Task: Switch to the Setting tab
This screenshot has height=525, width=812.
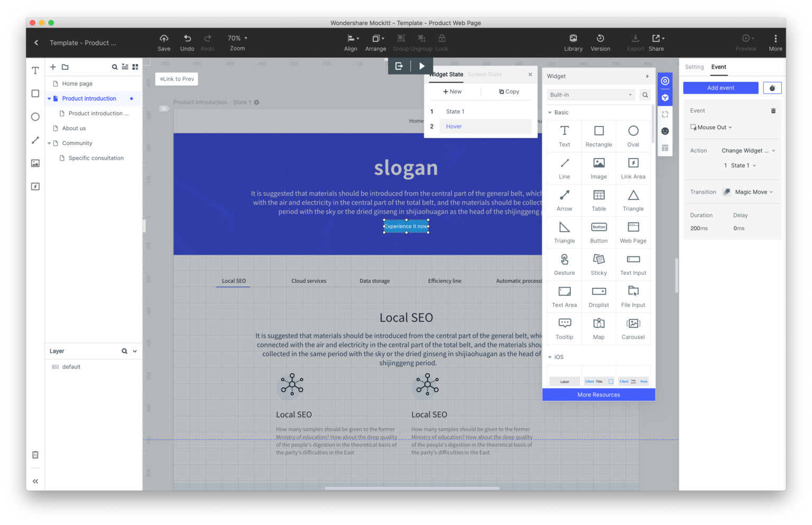Action: [x=694, y=67]
